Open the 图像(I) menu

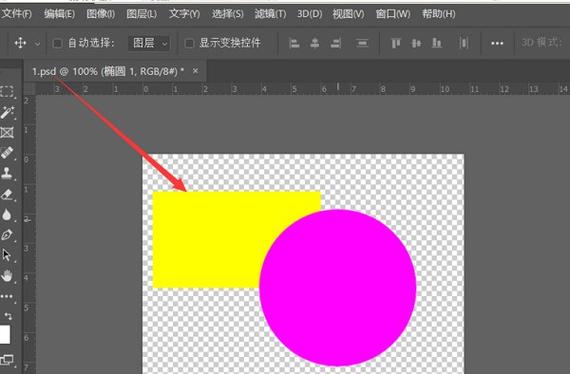101,14
